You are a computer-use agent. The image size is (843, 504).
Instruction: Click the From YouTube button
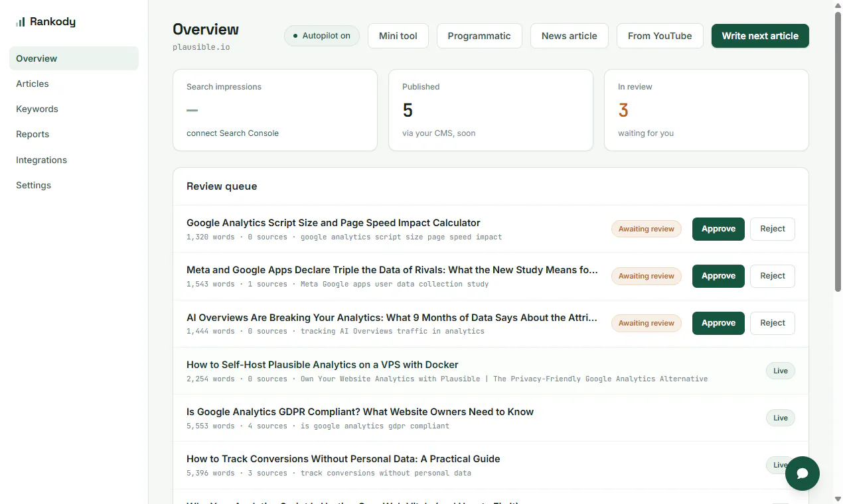point(660,36)
